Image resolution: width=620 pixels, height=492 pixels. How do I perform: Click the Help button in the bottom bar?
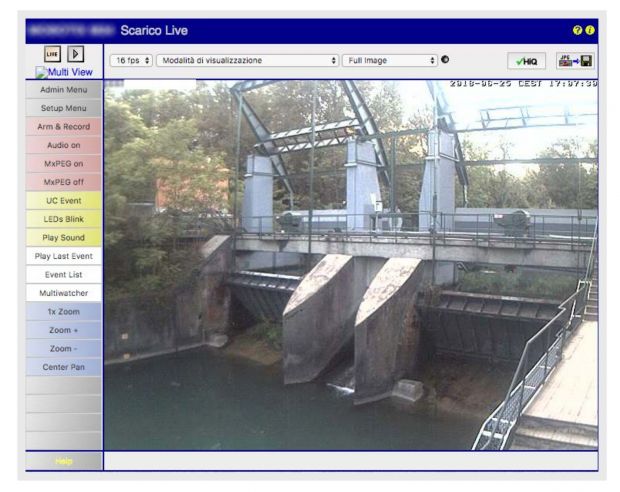click(64, 461)
